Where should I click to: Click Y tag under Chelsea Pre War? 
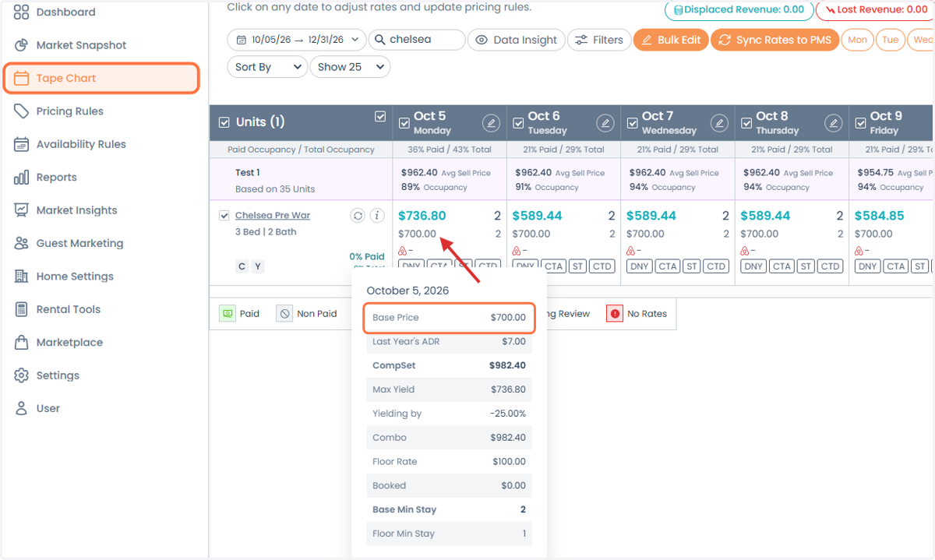[x=258, y=266]
